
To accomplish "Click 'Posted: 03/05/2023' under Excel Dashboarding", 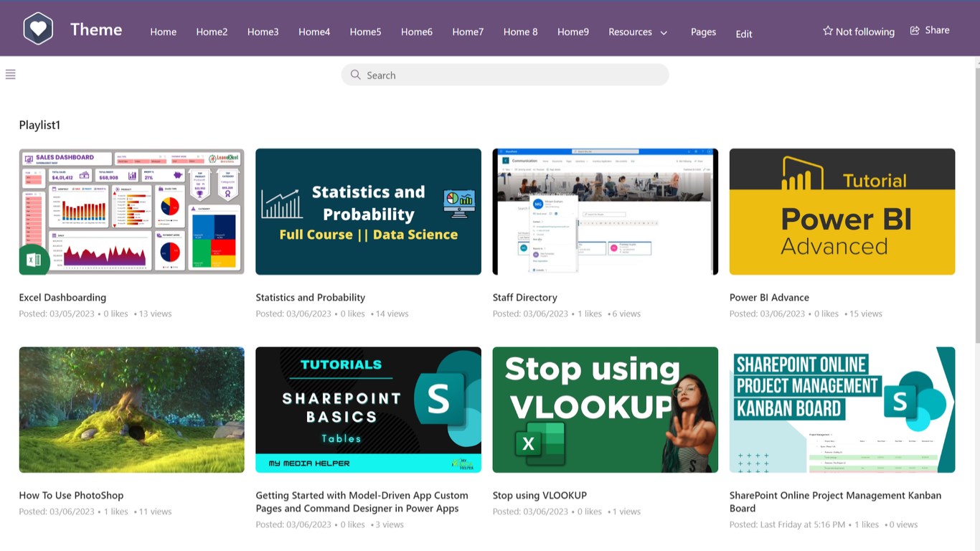I will click(x=57, y=314).
